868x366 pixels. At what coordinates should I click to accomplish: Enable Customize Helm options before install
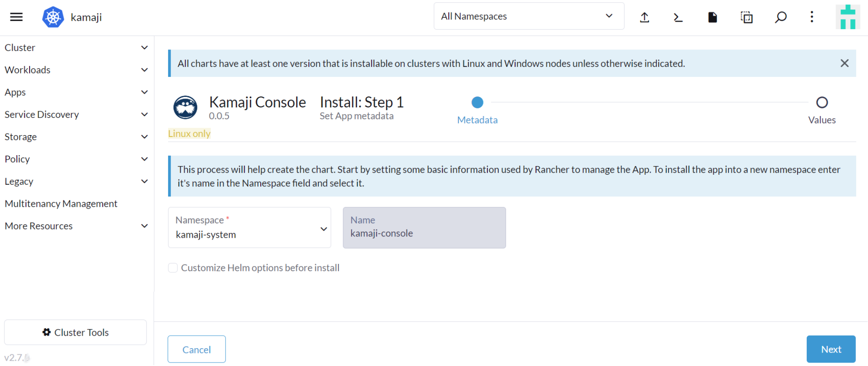pos(173,268)
